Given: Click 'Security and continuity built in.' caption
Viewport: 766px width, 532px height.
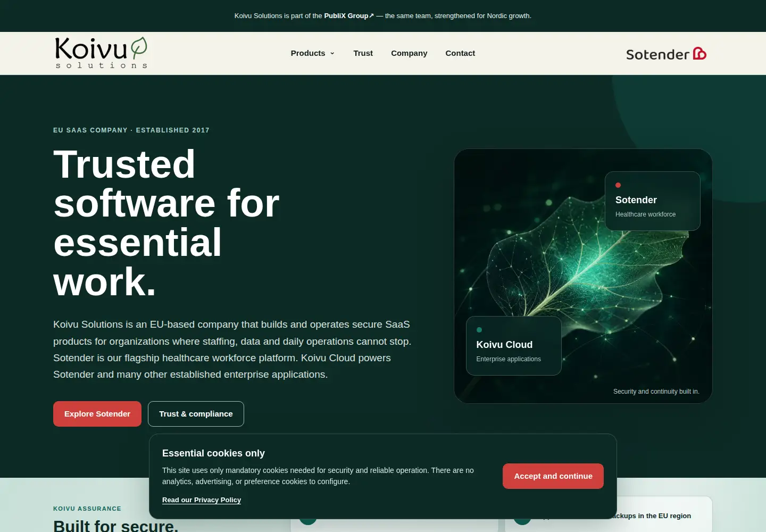Looking at the screenshot, I should point(656,392).
